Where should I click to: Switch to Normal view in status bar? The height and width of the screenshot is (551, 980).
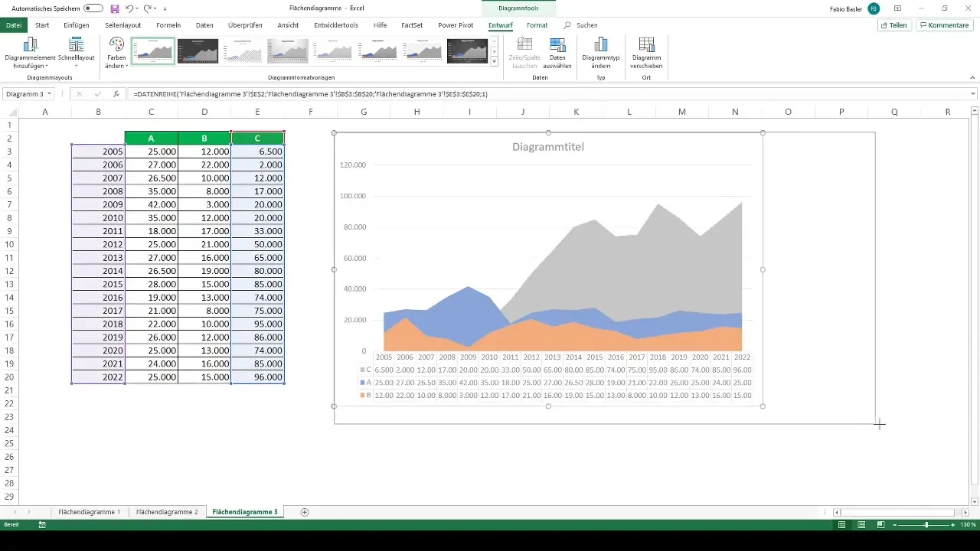point(841,524)
